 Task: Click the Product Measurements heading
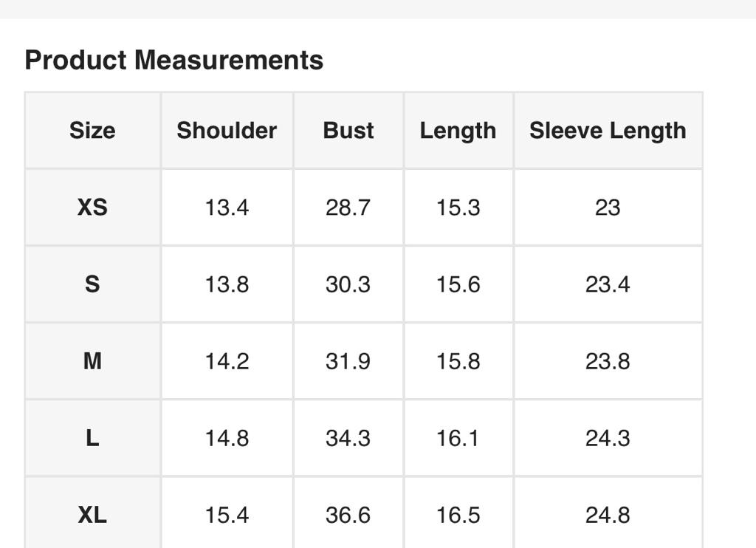(173, 60)
